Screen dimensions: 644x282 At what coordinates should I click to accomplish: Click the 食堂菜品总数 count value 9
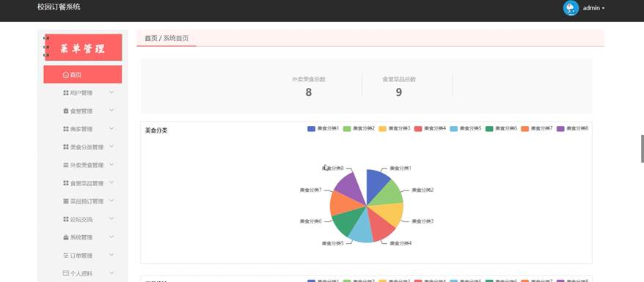click(x=399, y=92)
